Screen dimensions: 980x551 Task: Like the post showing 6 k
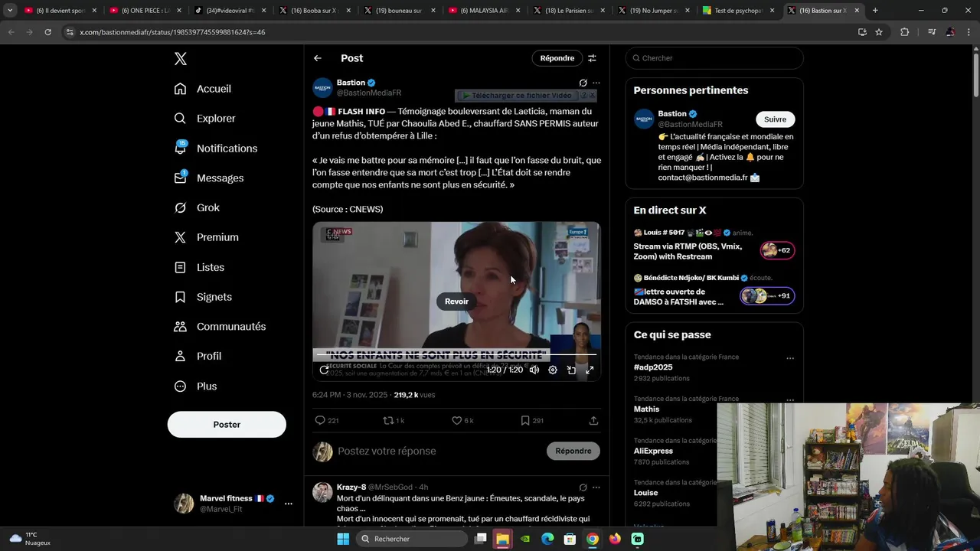462,420
